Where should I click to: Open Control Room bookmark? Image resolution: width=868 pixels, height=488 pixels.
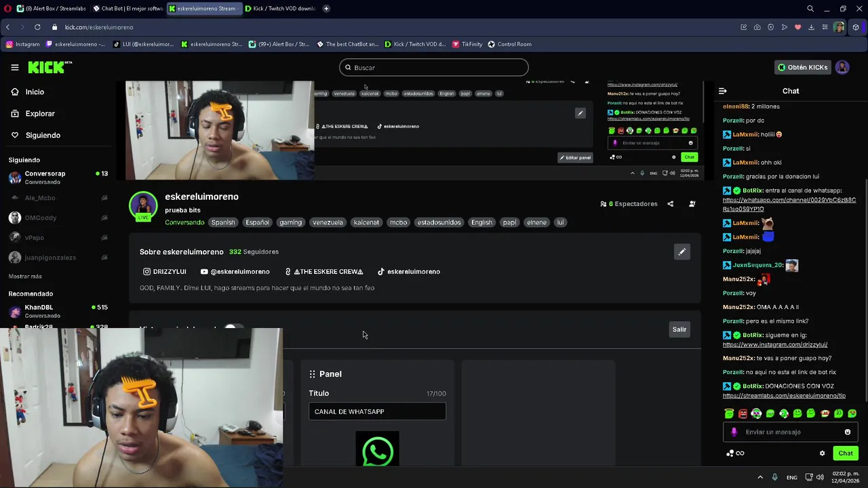click(509, 44)
